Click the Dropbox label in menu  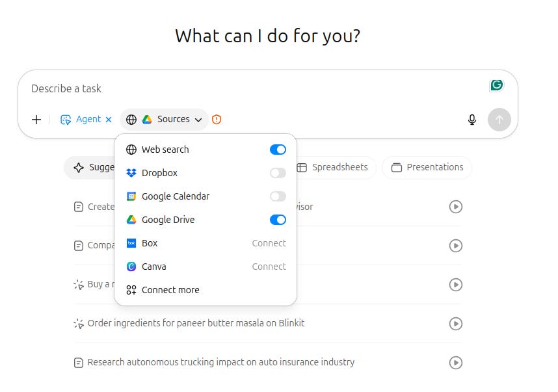159,173
